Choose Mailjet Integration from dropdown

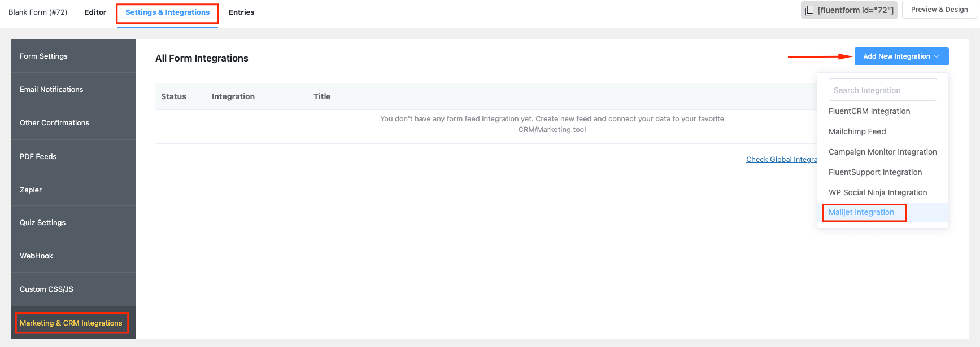pyautogui.click(x=861, y=213)
